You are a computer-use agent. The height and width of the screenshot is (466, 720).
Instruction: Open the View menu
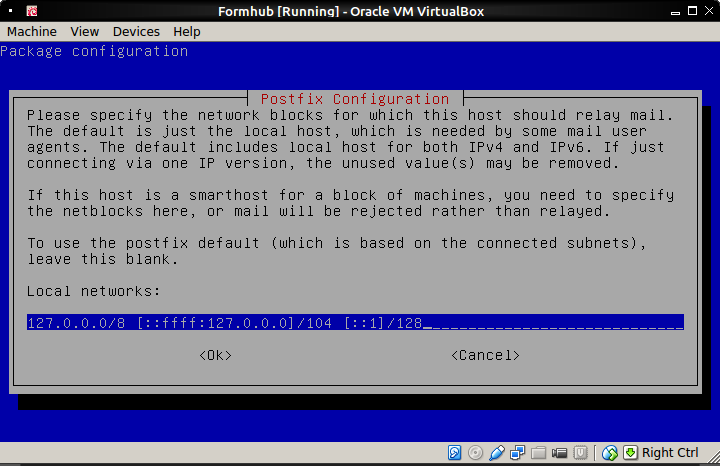tap(84, 32)
